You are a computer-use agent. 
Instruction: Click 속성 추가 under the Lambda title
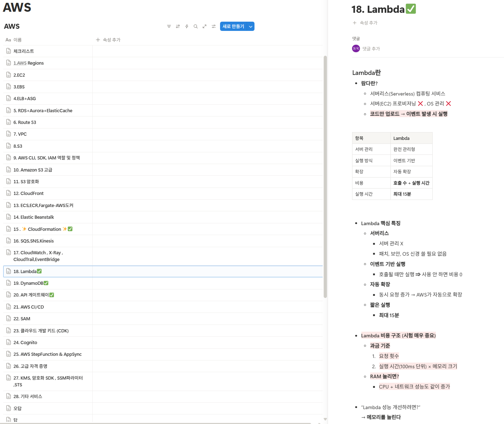(x=365, y=23)
